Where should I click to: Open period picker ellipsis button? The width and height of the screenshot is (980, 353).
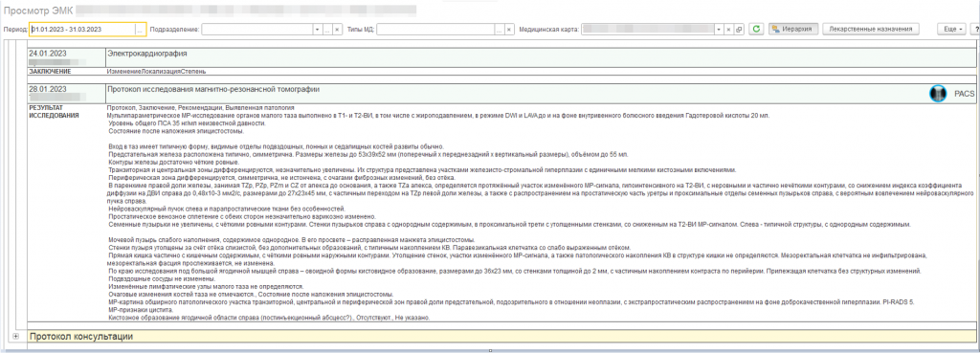point(141,30)
